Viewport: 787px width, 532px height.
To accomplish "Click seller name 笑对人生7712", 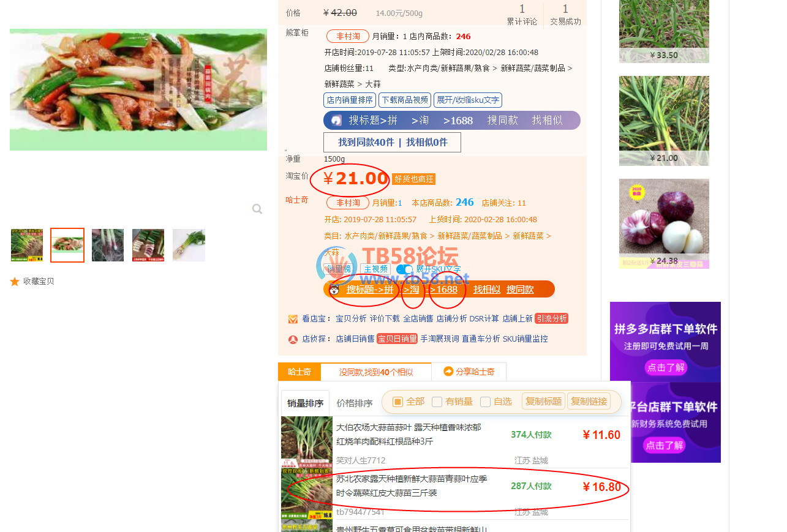I will (361, 461).
